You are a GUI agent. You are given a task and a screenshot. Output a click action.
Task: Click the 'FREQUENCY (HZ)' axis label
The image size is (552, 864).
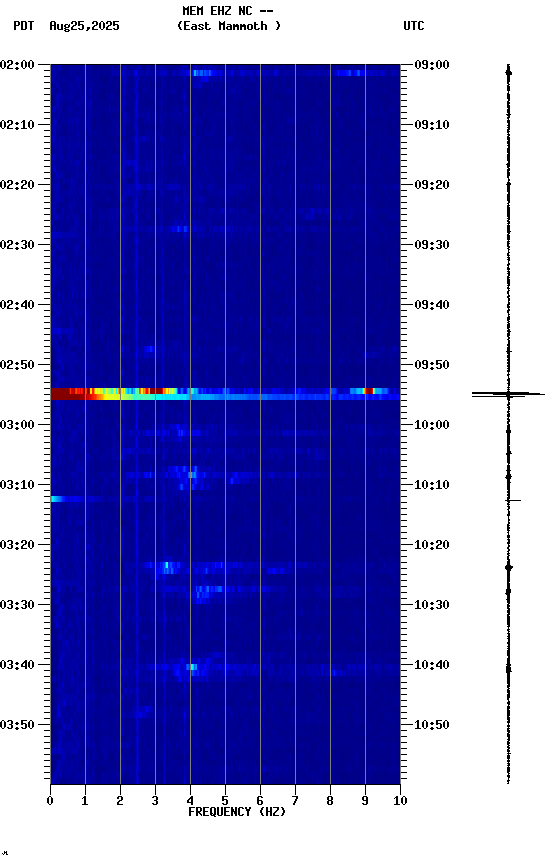pyautogui.click(x=237, y=812)
